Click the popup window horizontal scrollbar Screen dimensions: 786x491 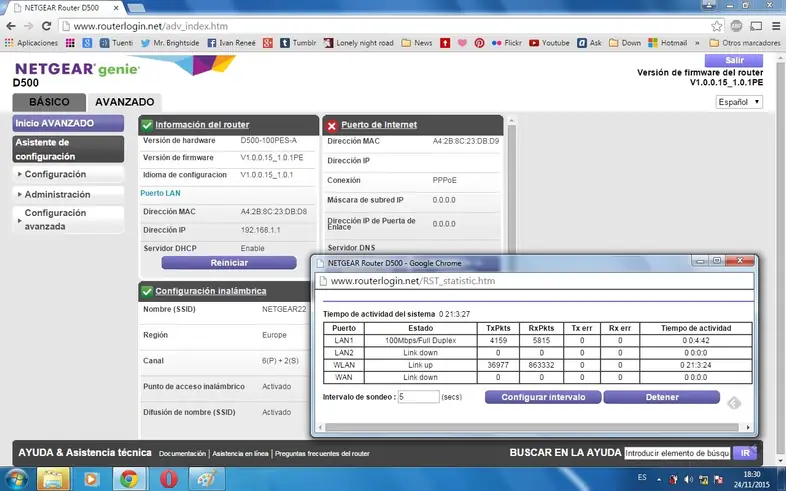pos(531,427)
